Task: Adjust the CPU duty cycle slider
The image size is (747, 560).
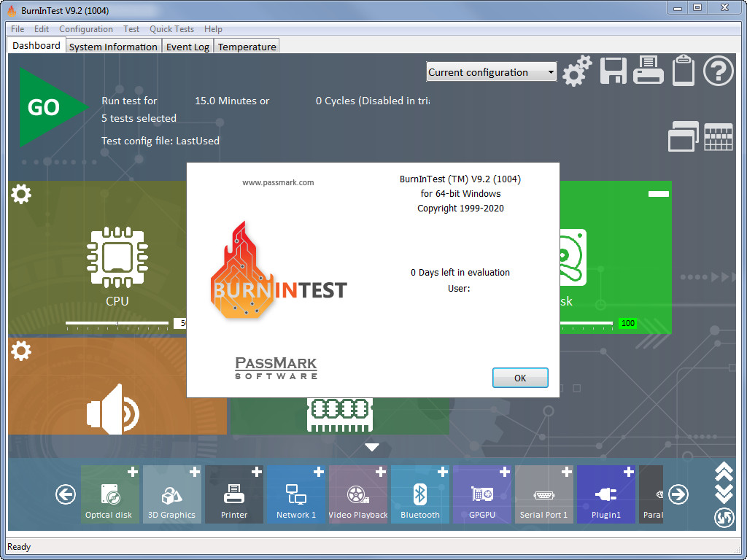Action: 117,323
